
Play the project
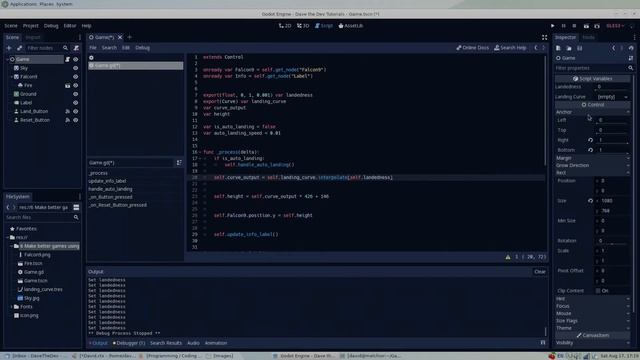[x=553, y=26]
